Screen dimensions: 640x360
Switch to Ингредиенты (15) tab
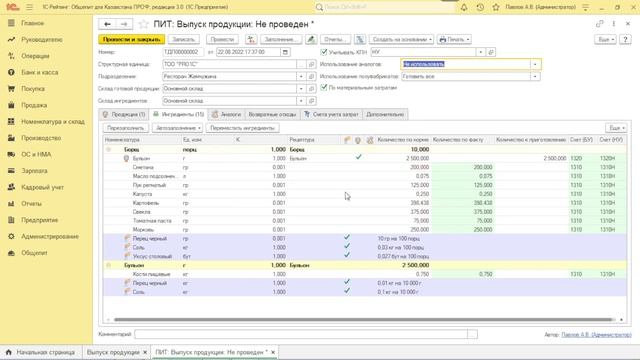pos(178,114)
